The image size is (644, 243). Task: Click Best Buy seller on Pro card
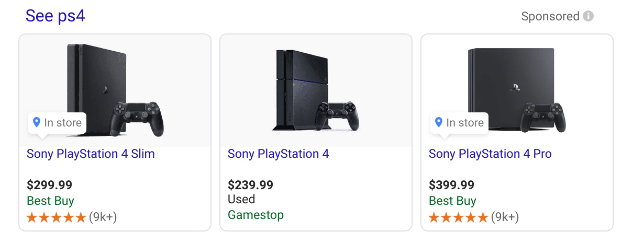(452, 201)
